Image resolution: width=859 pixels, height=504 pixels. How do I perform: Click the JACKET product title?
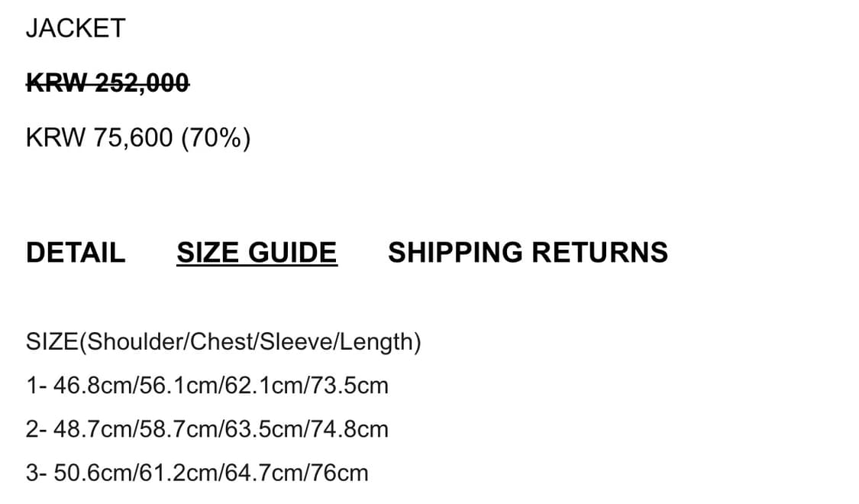[x=76, y=28]
